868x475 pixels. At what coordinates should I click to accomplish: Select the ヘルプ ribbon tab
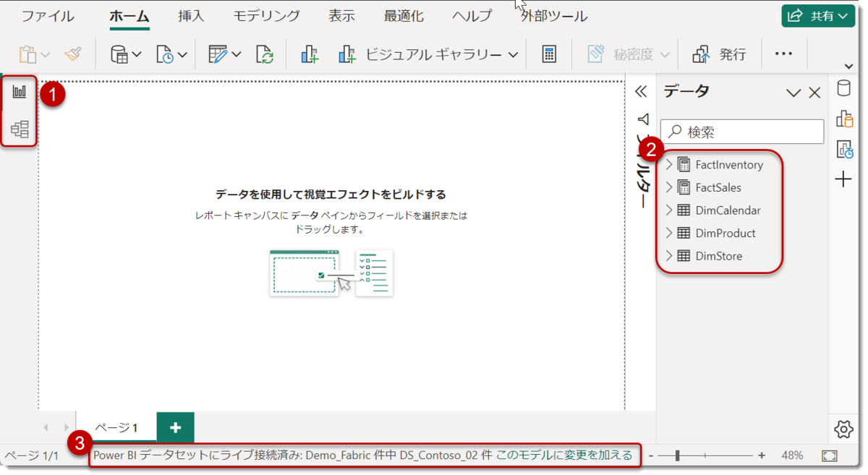pyautogui.click(x=472, y=16)
